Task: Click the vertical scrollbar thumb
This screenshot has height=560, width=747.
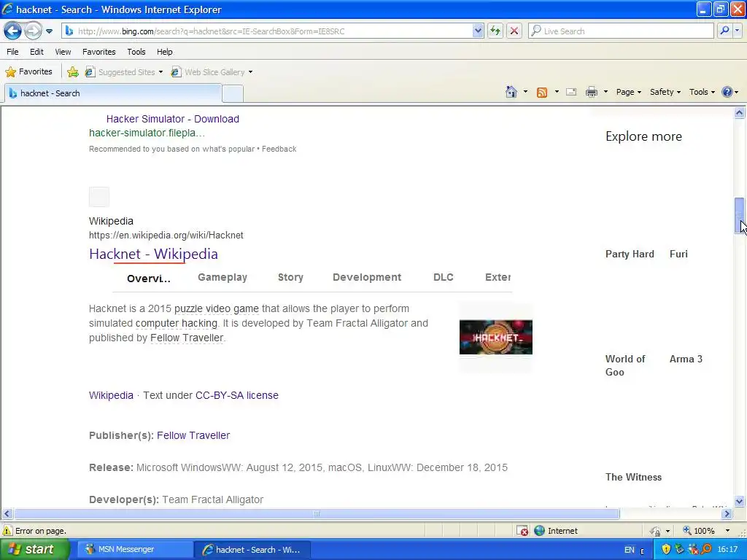Action: tap(740, 215)
